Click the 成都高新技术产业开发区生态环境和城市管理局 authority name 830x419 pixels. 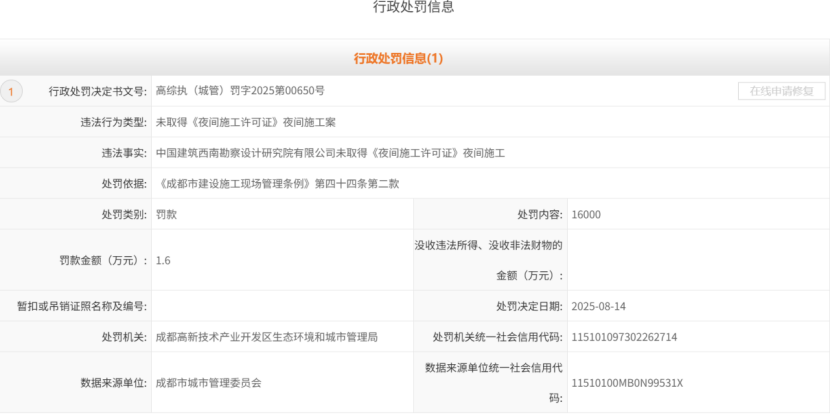click(267, 337)
